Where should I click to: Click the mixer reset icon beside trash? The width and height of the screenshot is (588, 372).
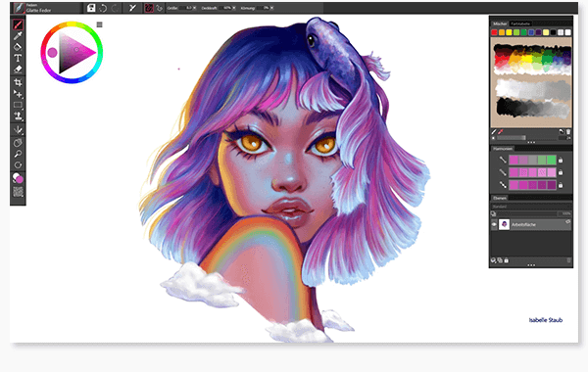tap(562, 132)
